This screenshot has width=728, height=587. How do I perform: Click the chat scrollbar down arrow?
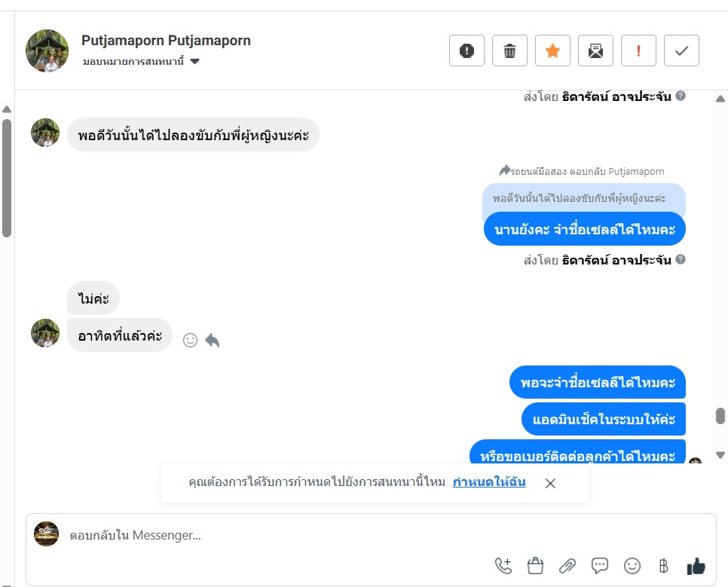720,455
